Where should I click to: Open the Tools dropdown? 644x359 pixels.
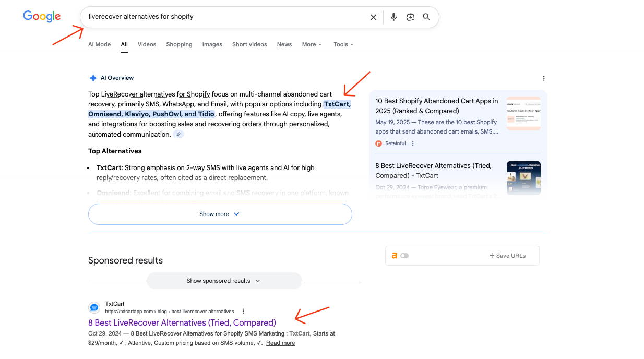click(343, 44)
